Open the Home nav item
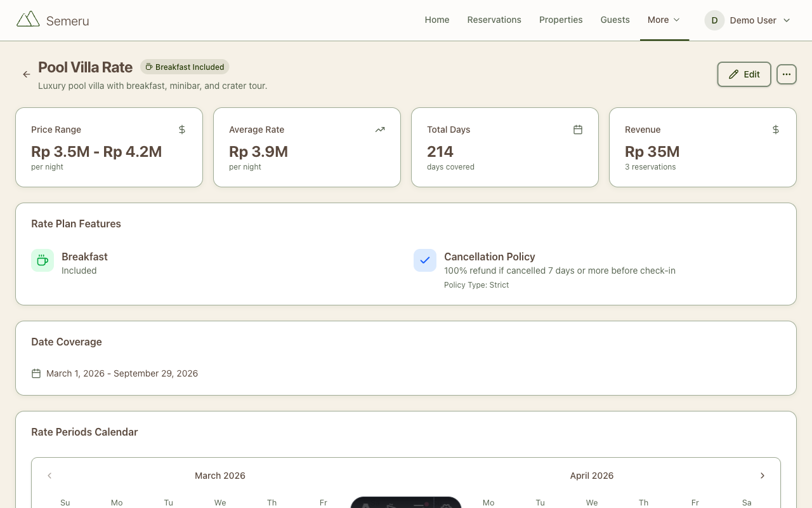The height and width of the screenshot is (508, 812). [x=437, y=20]
